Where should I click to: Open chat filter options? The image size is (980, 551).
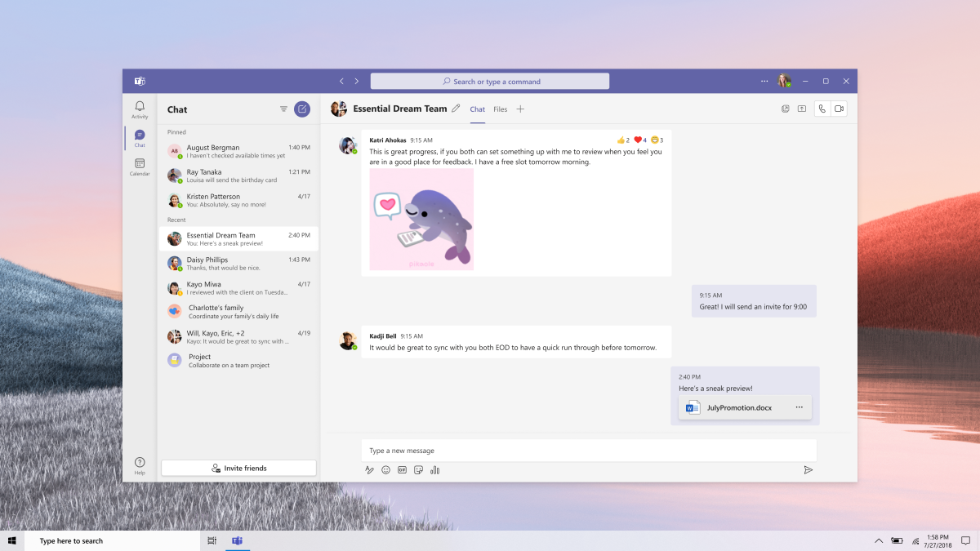click(283, 109)
